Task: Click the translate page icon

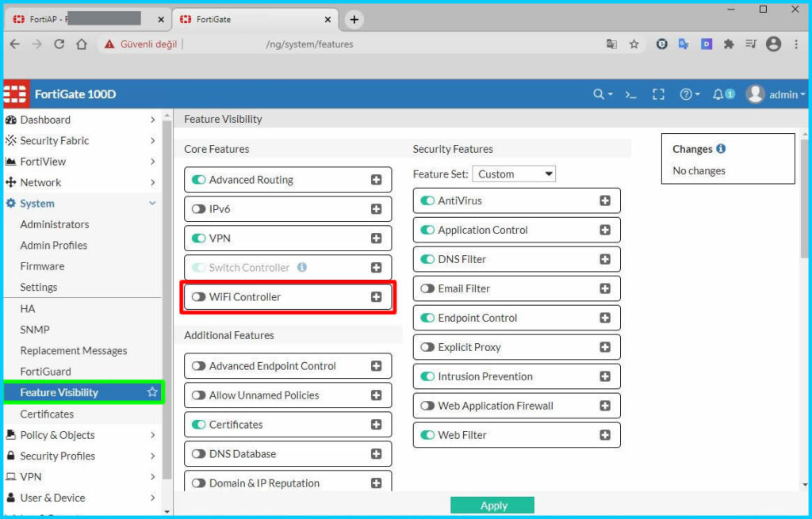Action: coord(611,44)
